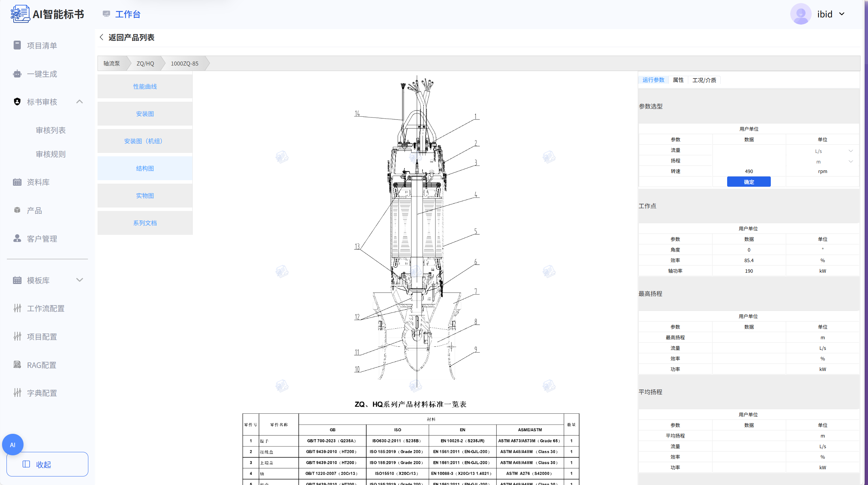Image resolution: width=868 pixels, height=485 pixels.
Task: Click the 1000ZQ-85 breadcrumb
Action: tap(185, 63)
